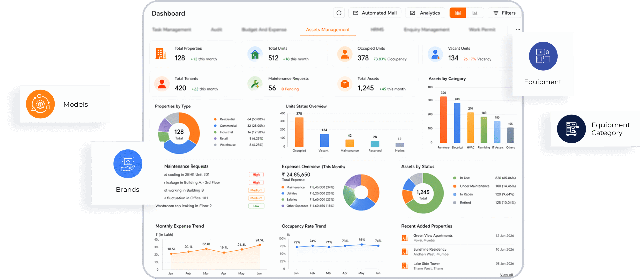Click the Vacant Units person icon
644x279 pixels.
(x=435, y=54)
